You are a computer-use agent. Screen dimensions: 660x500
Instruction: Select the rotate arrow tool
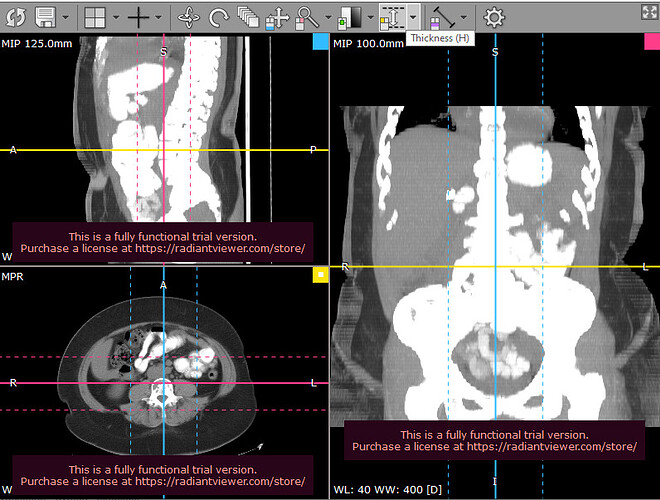pos(219,17)
